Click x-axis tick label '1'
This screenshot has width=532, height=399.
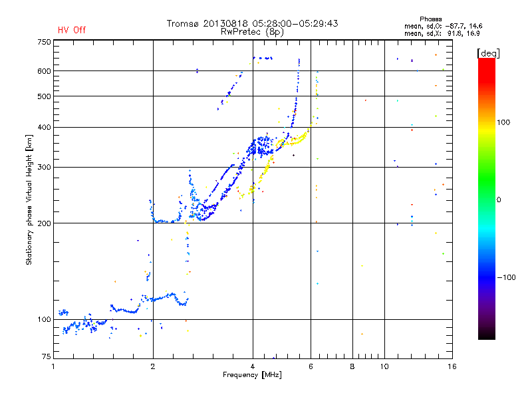pyautogui.click(x=53, y=366)
